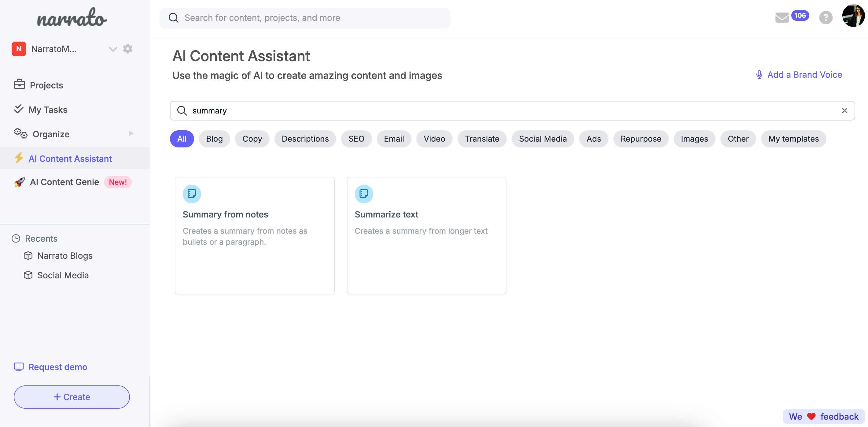Click the Request demo monitor icon

pos(19,367)
